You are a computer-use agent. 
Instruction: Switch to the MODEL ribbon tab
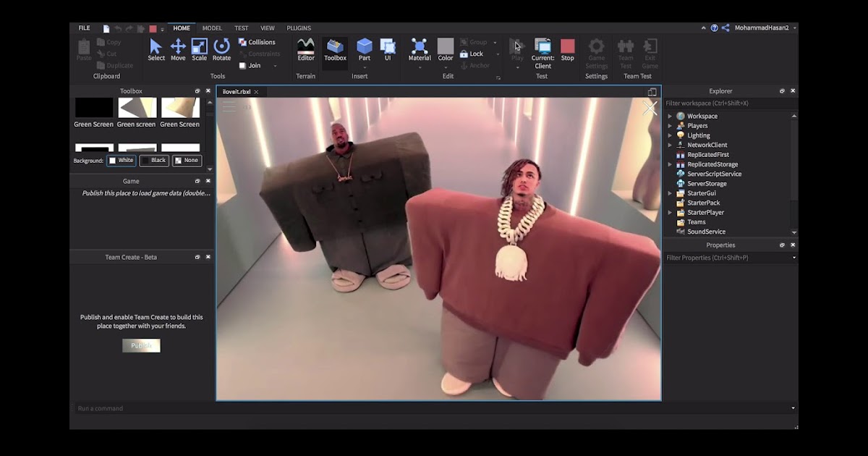point(212,28)
